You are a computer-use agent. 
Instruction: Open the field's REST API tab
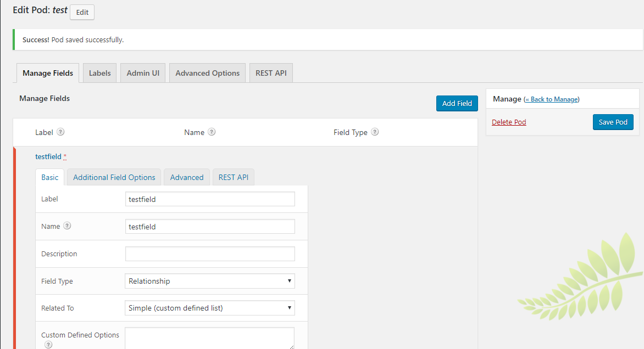pyautogui.click(x=233, y=177)
